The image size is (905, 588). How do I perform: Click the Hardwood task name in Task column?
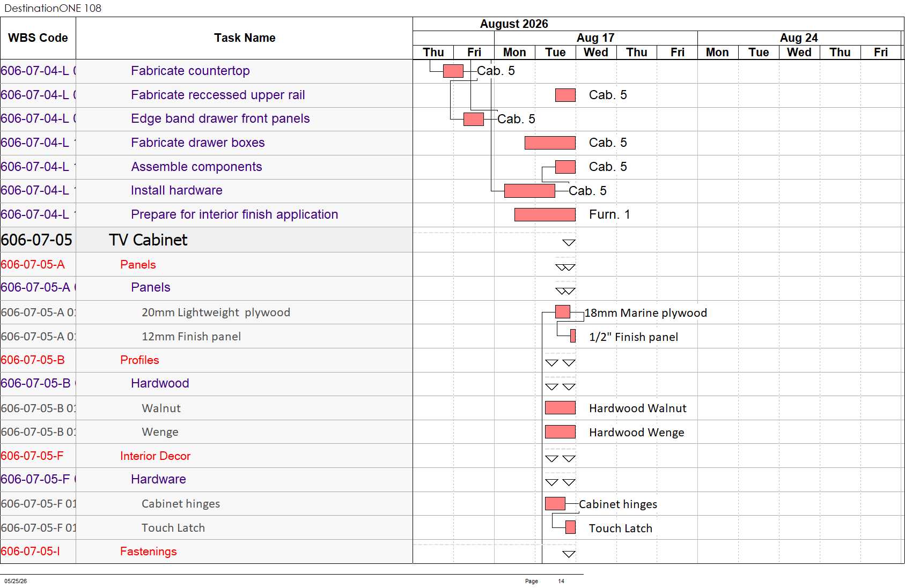tap(160, 383)
